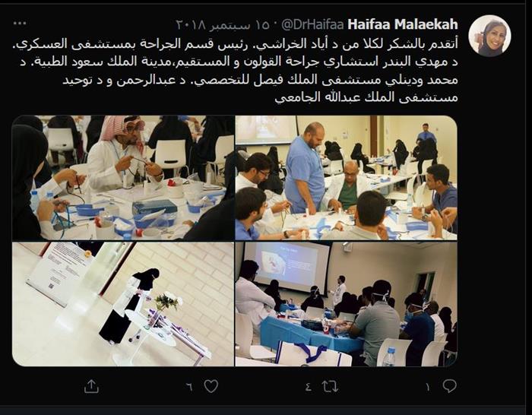Share the tweet via upload icon
This screenshot has width=532, height=415.
91,386
